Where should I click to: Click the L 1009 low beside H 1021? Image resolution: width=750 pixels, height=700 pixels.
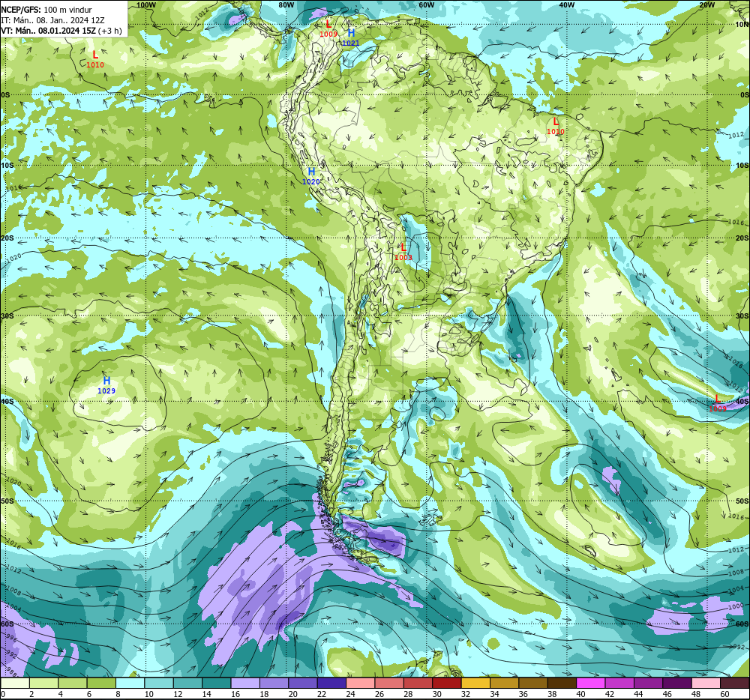(328, 28)
